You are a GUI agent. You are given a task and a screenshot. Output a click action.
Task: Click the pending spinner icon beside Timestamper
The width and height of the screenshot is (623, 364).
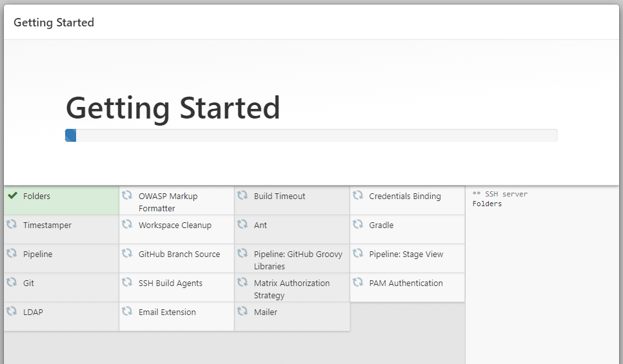coord(12,224)
